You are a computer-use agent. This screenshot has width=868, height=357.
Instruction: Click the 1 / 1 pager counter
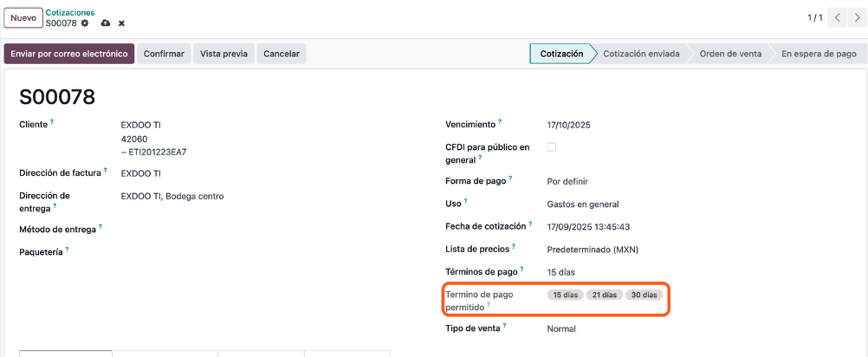click(815, 18)
